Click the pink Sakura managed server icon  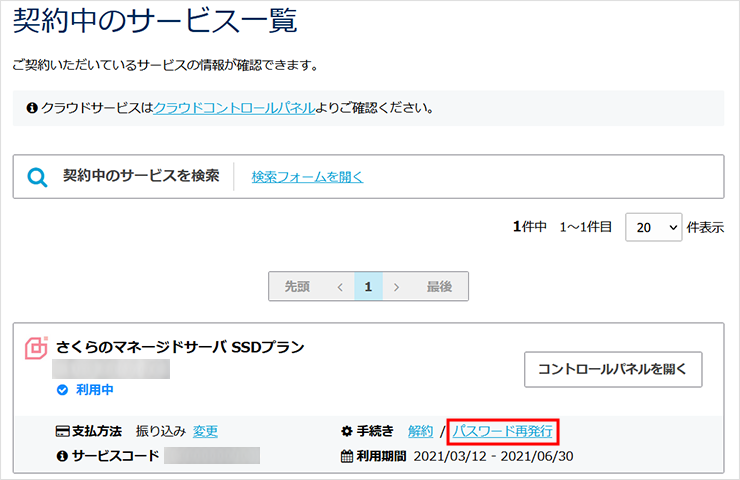36,348
